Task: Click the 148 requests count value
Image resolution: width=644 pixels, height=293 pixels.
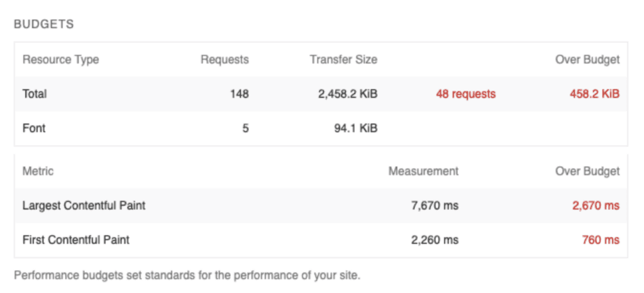Action: tap(240, 94)
